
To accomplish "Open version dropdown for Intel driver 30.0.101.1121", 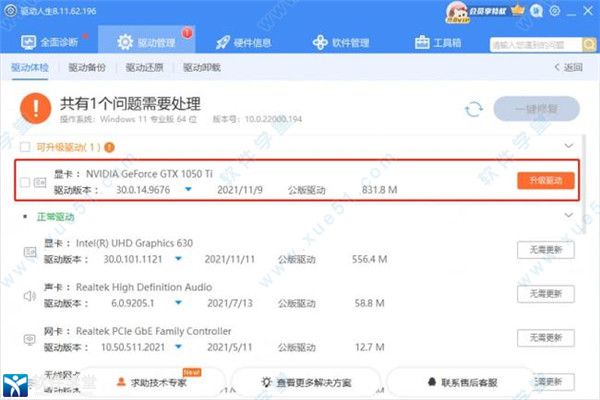I will point(178,259).
